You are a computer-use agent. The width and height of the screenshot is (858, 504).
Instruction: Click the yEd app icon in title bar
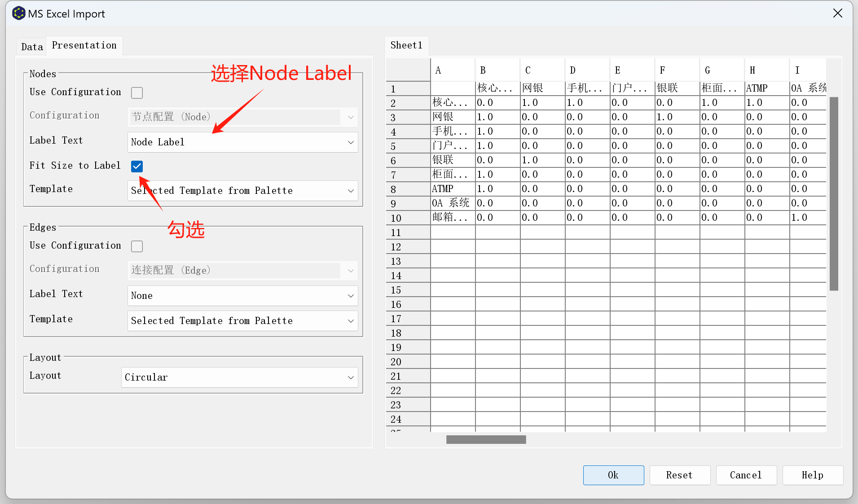(x=18, y=13)
